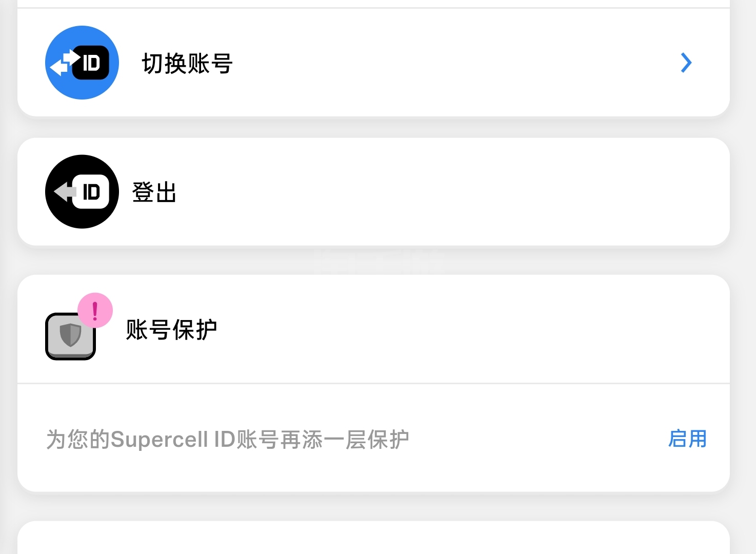
Task: Tap the partially visible card at bottom
Action: [x=373, y=538]
